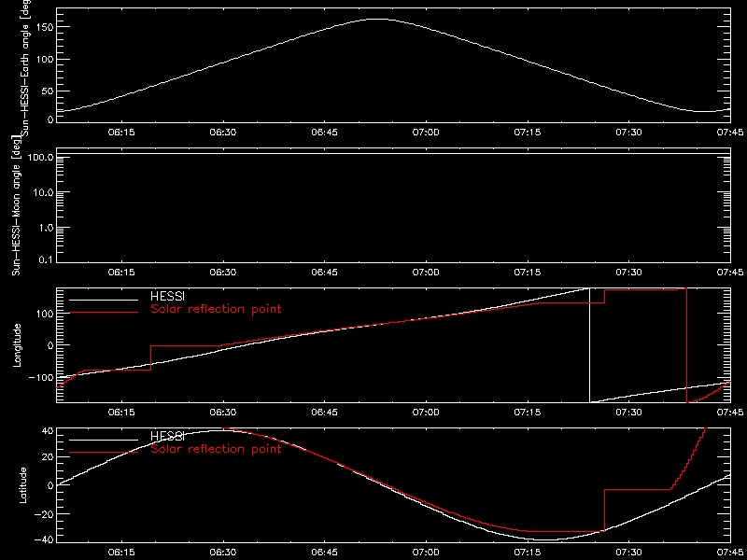
Task: Click Solar reflection point legend in Longitude plot
Action: pyautogui.click(x=216, y=309)
